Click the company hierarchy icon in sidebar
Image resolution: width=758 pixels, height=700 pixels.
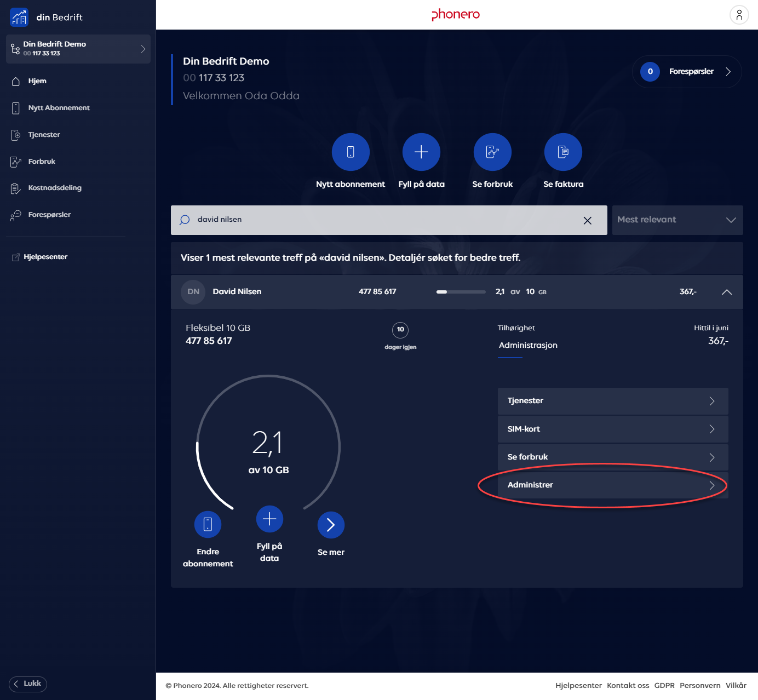15,49
